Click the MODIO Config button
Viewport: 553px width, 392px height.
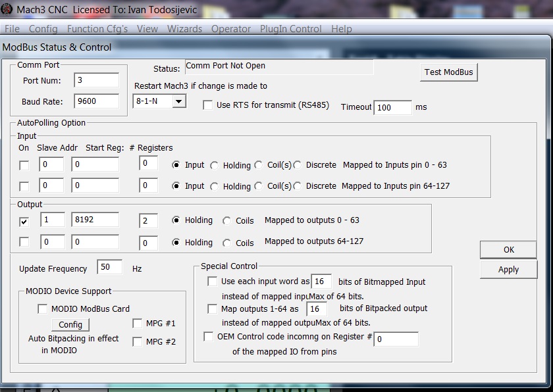70,324
